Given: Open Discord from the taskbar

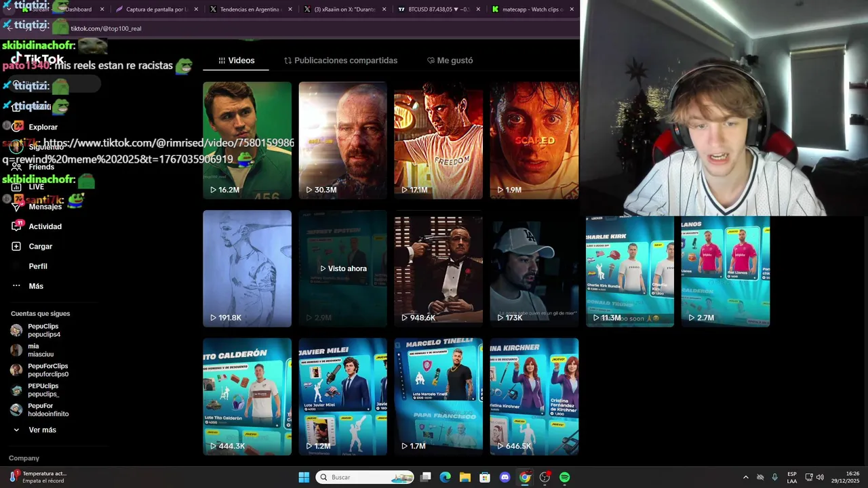Looking at the screenshot, I should tap(505, 477).
